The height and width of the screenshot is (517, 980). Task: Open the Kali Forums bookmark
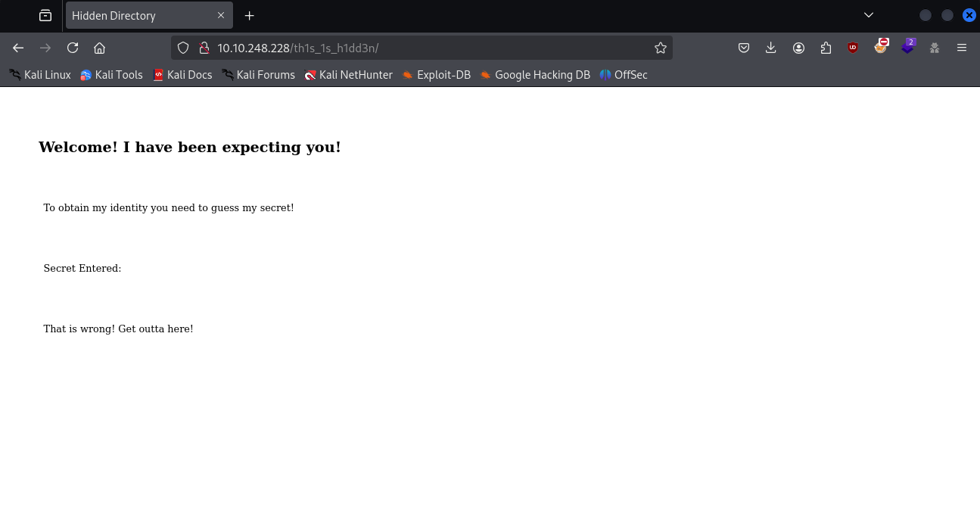point(258,75)
